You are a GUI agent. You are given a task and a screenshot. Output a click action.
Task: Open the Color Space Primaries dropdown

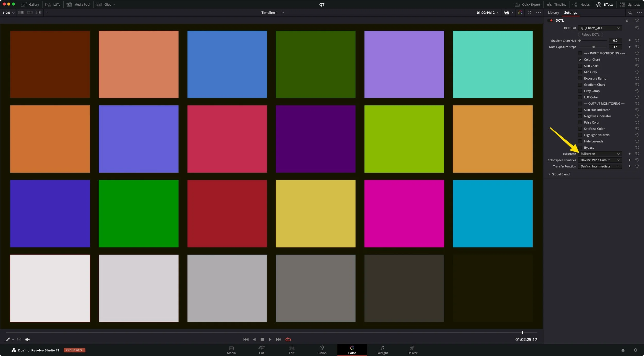600,160
